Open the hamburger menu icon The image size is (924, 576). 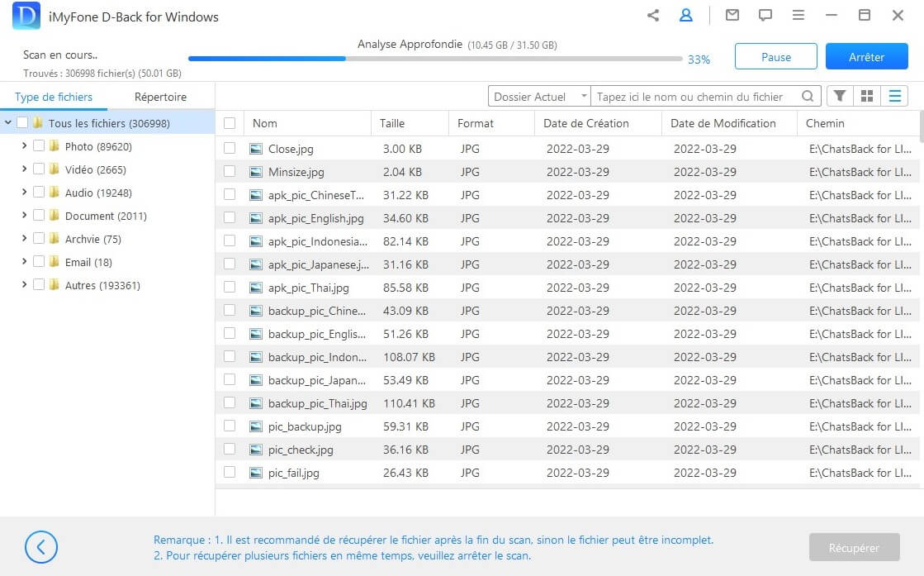click(798, 15)
